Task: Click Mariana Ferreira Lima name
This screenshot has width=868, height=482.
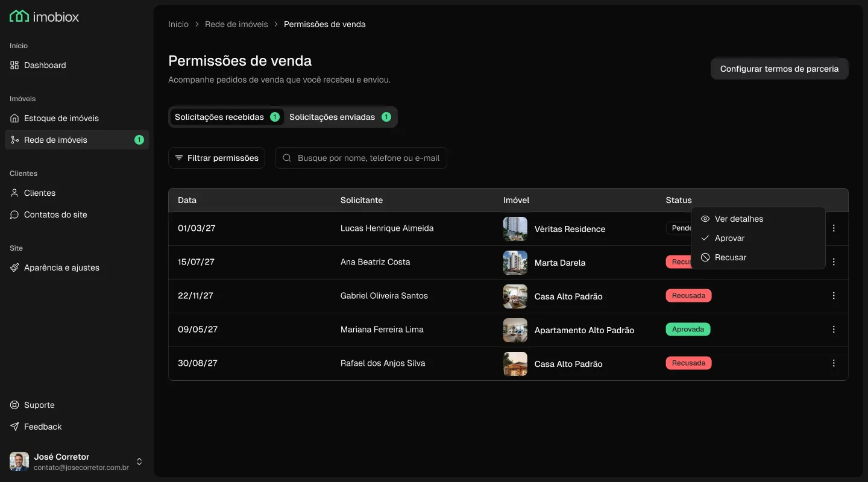Action: click(382, 330)
